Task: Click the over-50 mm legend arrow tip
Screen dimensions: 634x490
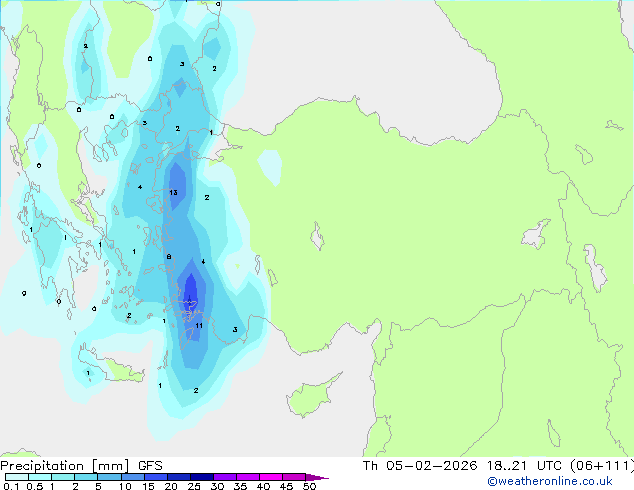Action: pos(317,477)
